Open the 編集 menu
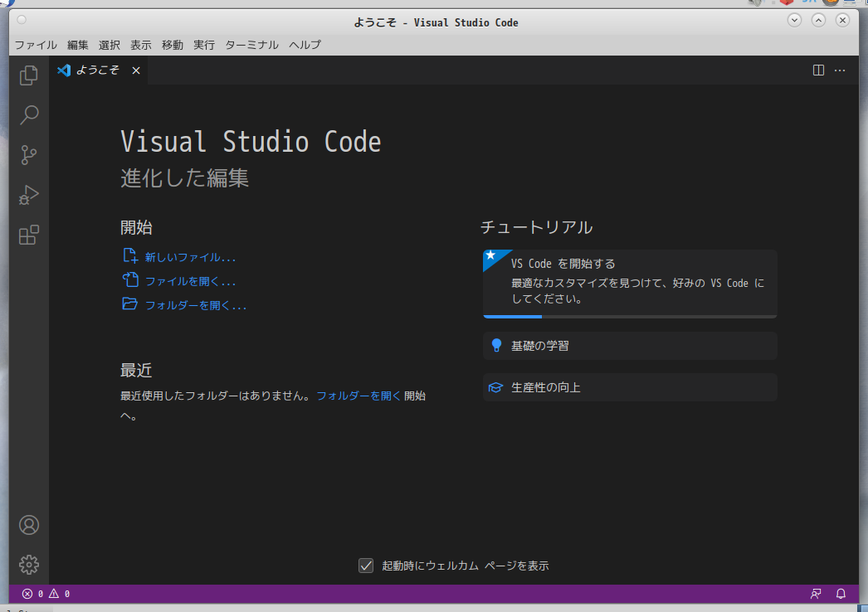This screenshot has height=612, width=868. 77,45
